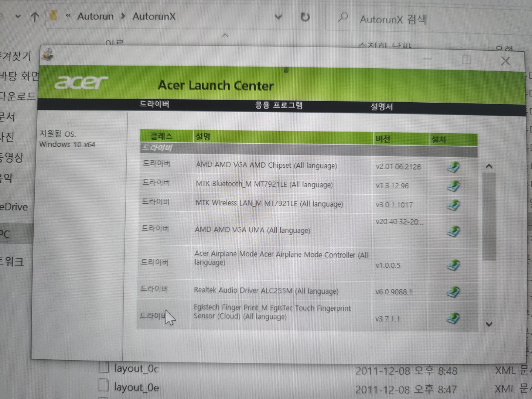
Task: Open the 드라이버 tab
Action: [154, 104]
